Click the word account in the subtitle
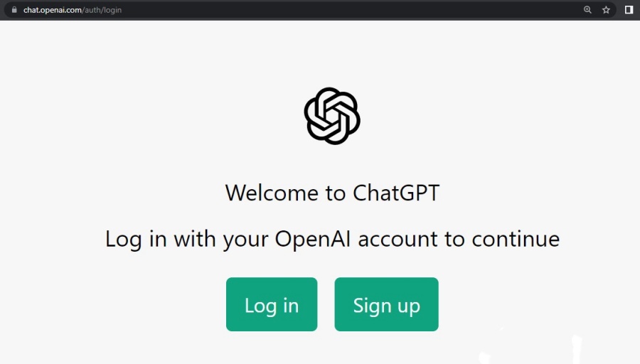The height and width of the screenshot is (364, 640). [398, 239]
